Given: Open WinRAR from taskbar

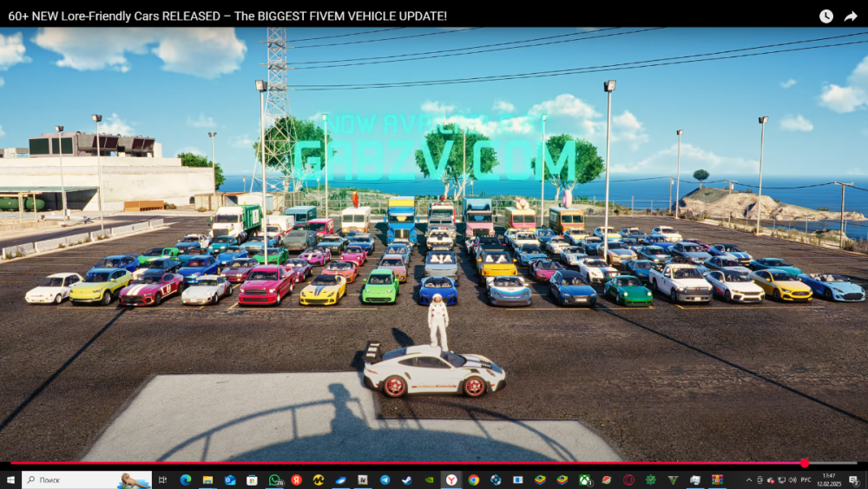Looking at the screenshot, I should click(718, 479).
